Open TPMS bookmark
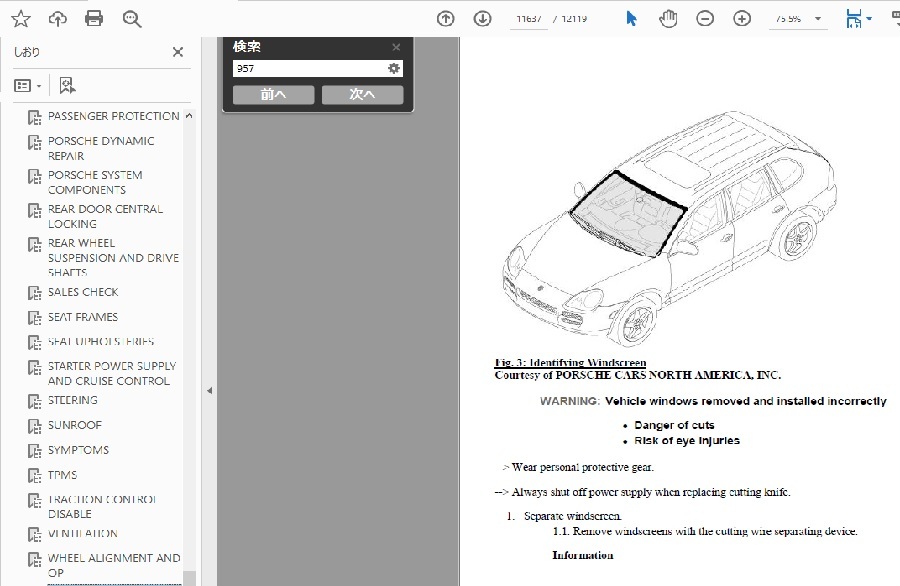The image size is (900, 586). pos(63,475)
